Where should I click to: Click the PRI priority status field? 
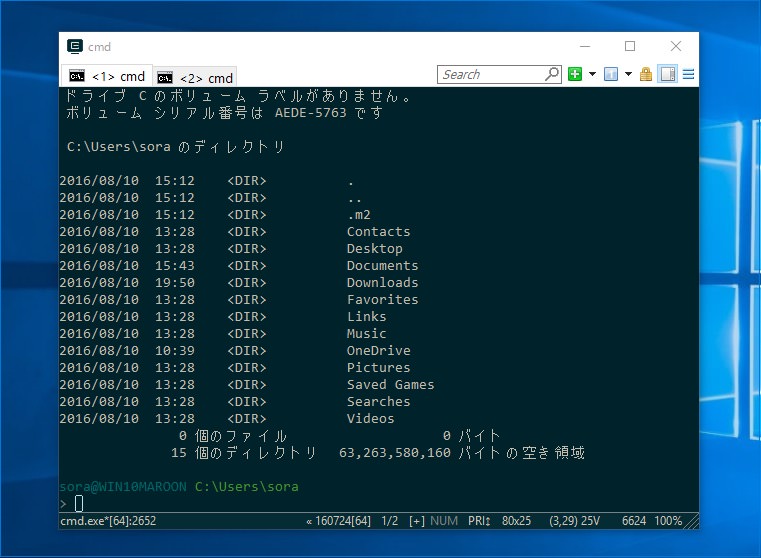(479, 521)
